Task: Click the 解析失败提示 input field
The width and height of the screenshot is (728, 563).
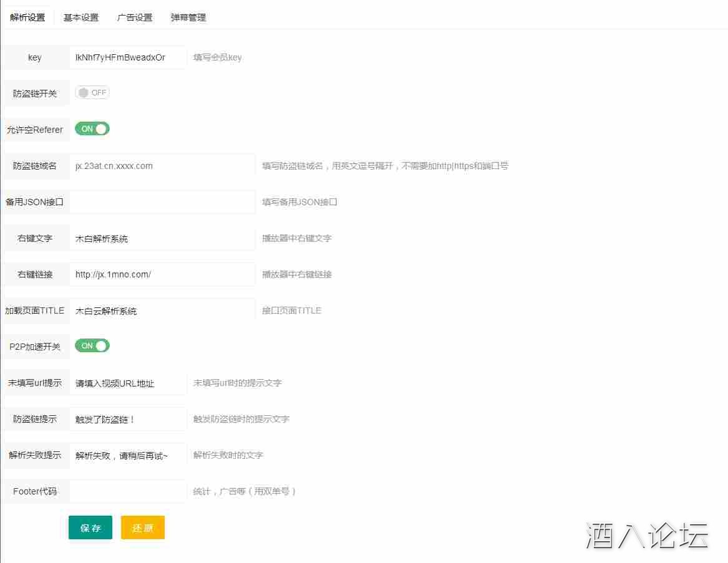Action: [128, 455]
